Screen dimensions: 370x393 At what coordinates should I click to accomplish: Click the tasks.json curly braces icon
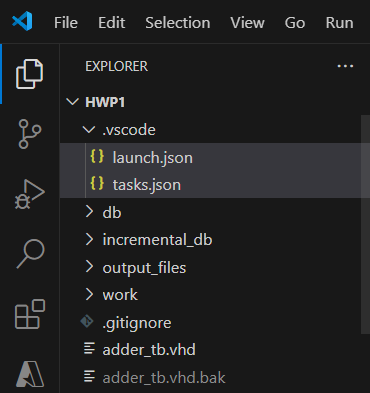click(x=97, y=184)
